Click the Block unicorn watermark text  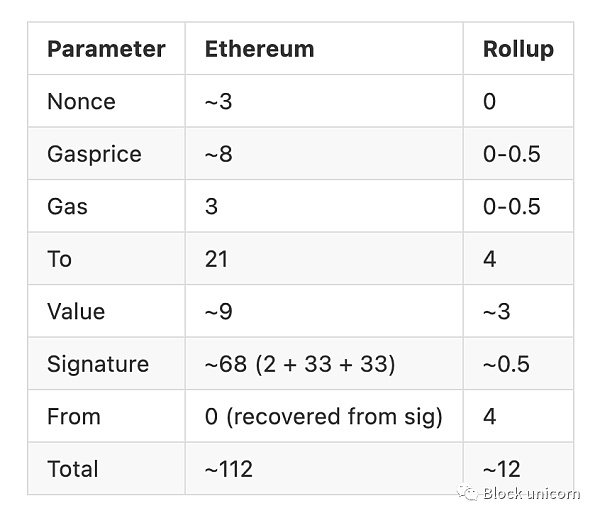pos(531,493)
